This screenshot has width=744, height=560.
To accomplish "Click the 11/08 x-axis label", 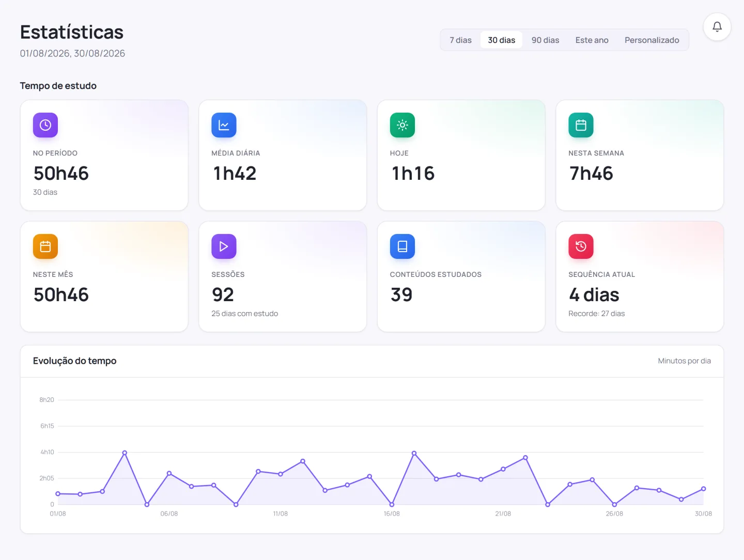I will coord(281,514).
